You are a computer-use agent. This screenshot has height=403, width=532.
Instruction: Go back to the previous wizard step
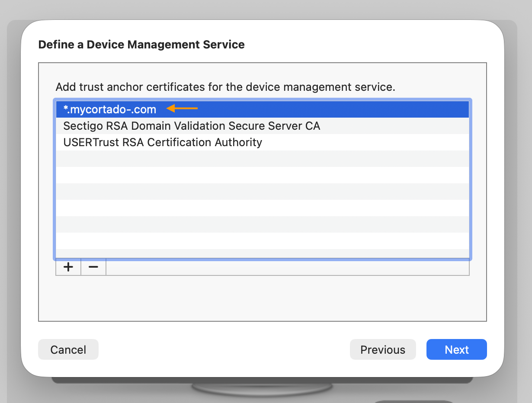pyautogui.click(x=383, y=349)
